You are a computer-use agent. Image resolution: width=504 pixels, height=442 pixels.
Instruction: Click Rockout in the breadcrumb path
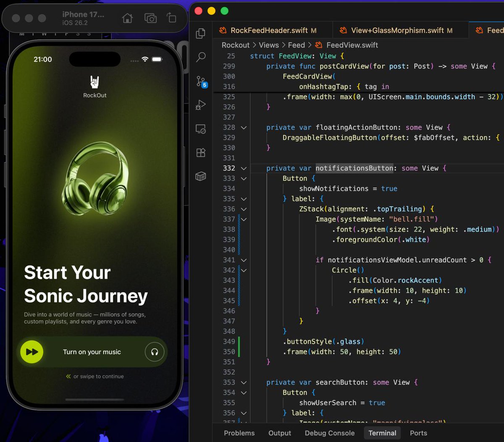click(236, 45)
